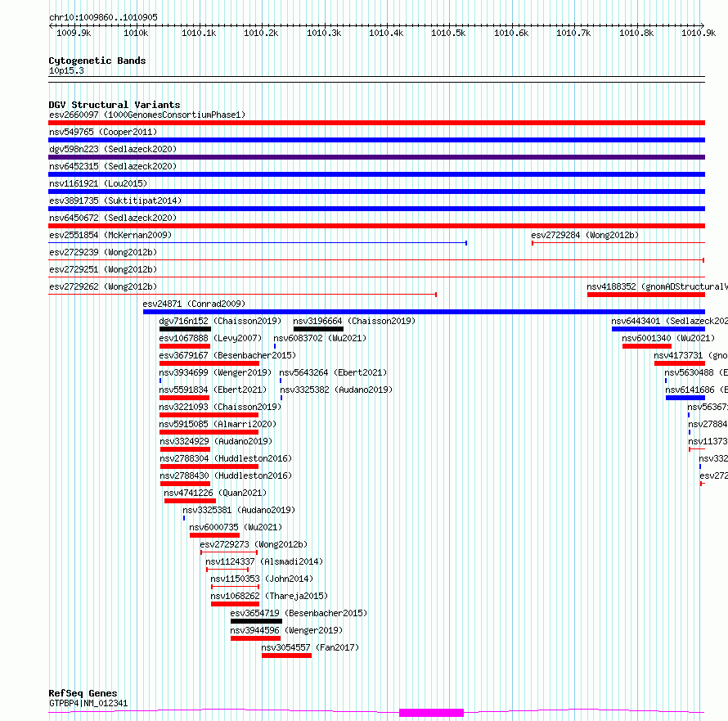The height and width of the screenshot is (721, 728).
Task: Click the GTPBP4|NM_012341 gene label
Action: tap(88, 703)
